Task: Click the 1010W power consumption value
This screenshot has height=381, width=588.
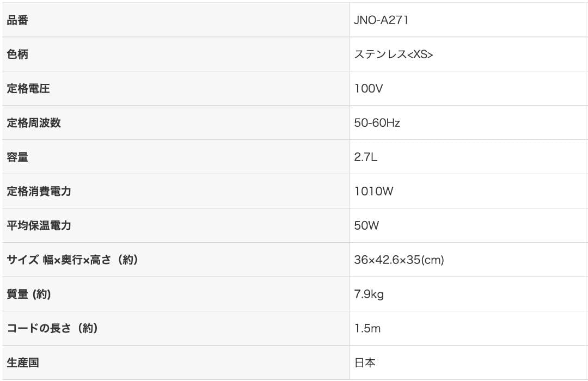Action: pyautogui.click(x=373, y=192)
